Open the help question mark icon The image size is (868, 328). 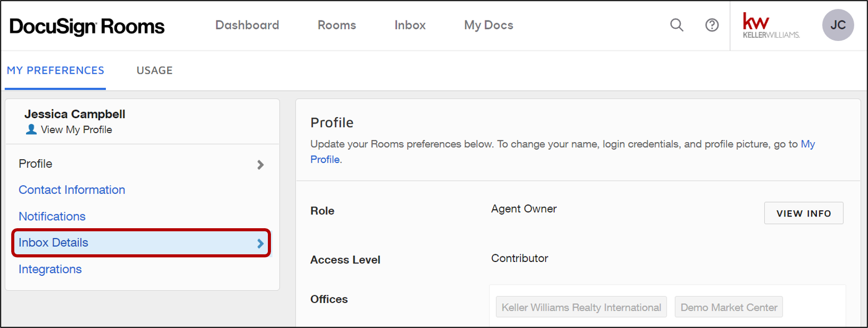tap(712, 25)
